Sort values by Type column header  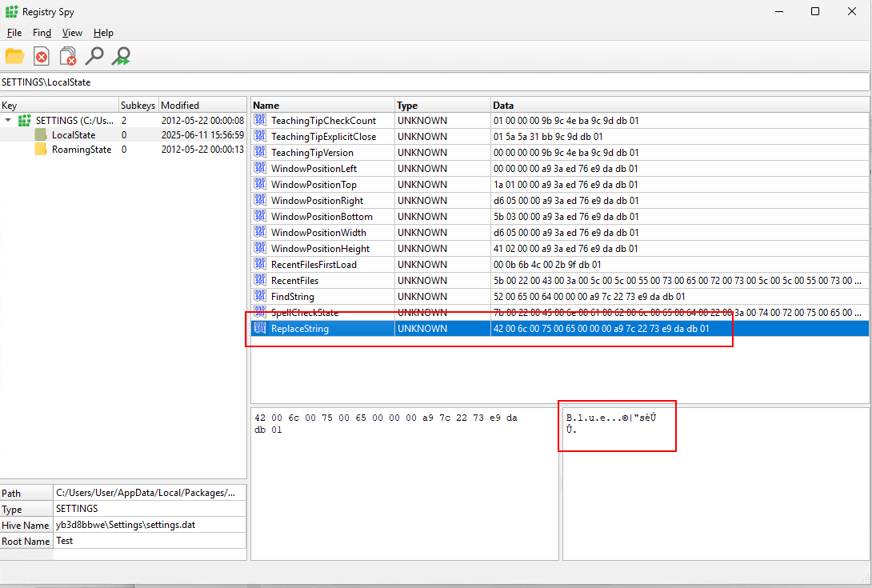[442, 105]
